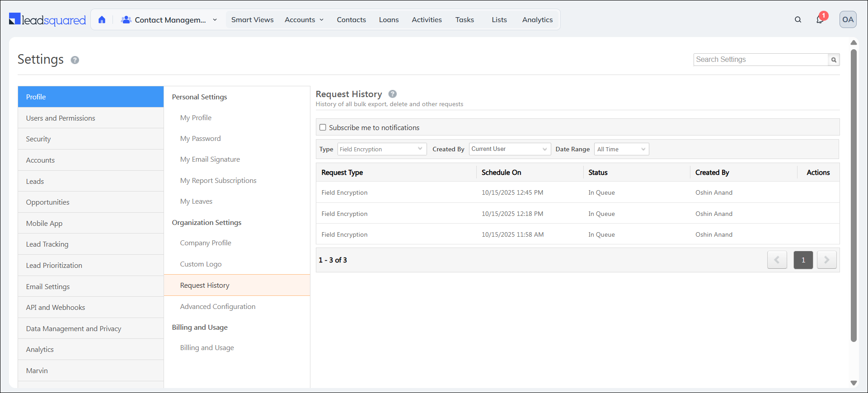
Task: Click the help icon next to Request History
Action: point(393,94)
